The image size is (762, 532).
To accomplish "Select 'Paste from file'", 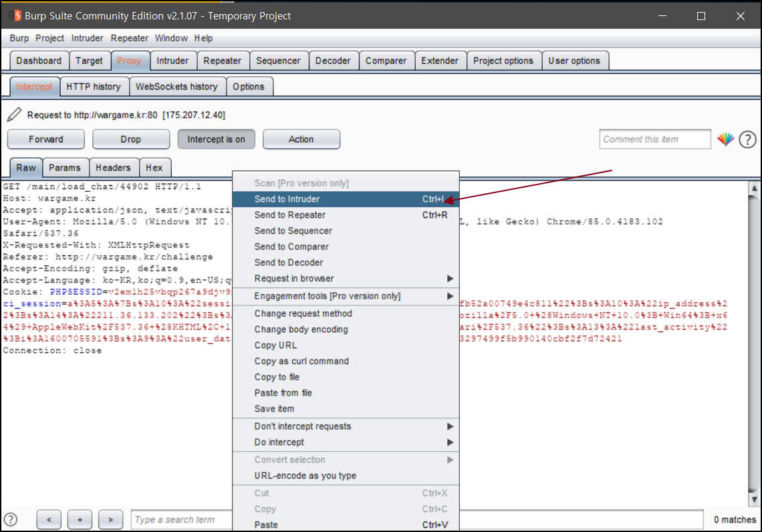I will point(346,392).
